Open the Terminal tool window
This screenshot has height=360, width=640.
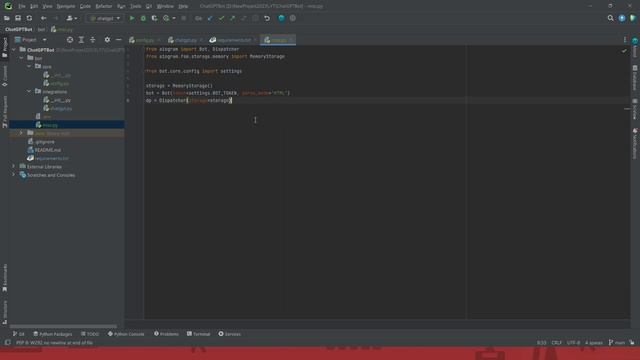[x=198, y=334]
